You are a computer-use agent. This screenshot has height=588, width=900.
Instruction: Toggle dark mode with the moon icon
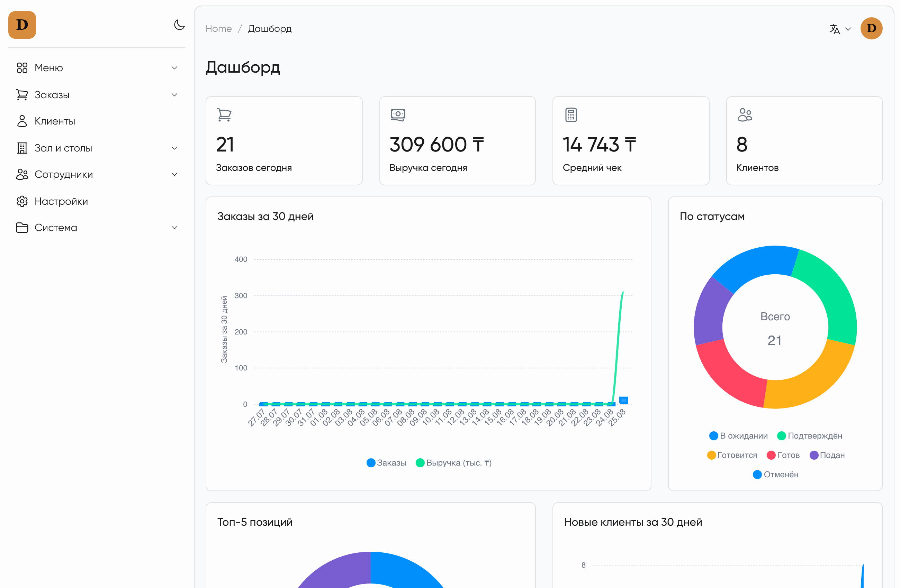point(179,25)
